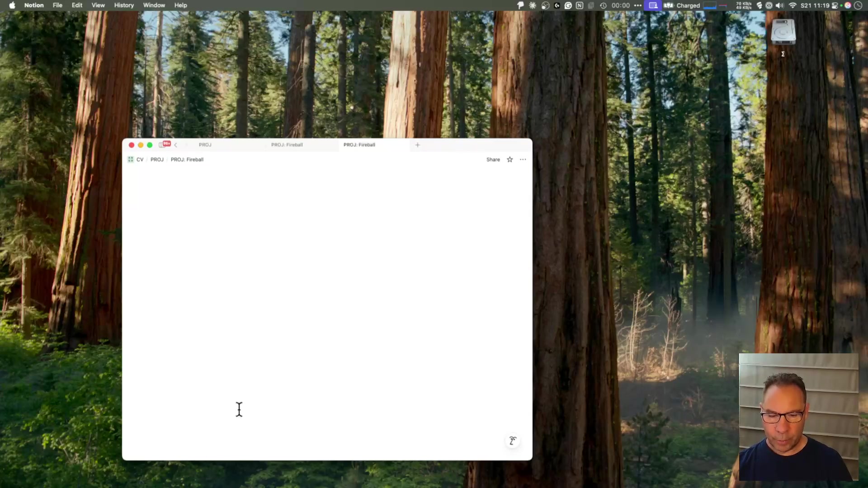The image size is (868, 488).
Task: Toggle the purple screen sharing indicator
Action: (x=652, y=5)
